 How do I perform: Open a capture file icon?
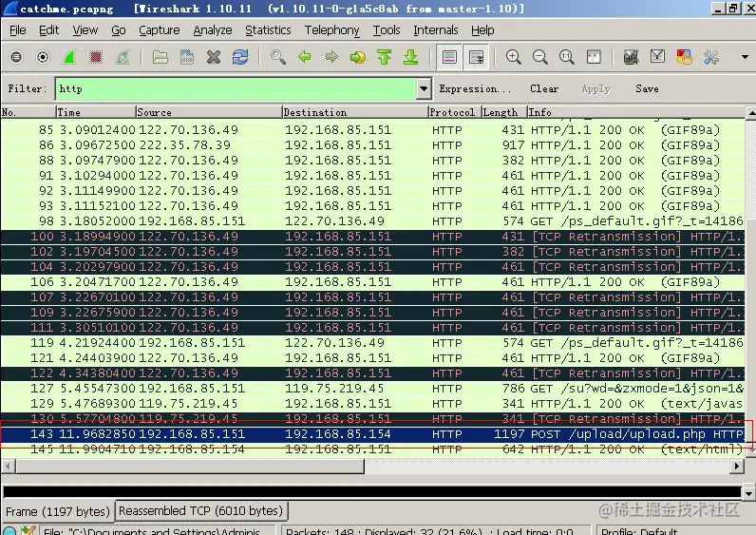click(x=161, y=57)
